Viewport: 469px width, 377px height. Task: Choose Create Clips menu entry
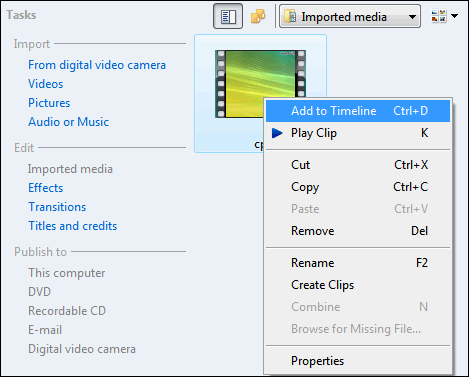358,285
